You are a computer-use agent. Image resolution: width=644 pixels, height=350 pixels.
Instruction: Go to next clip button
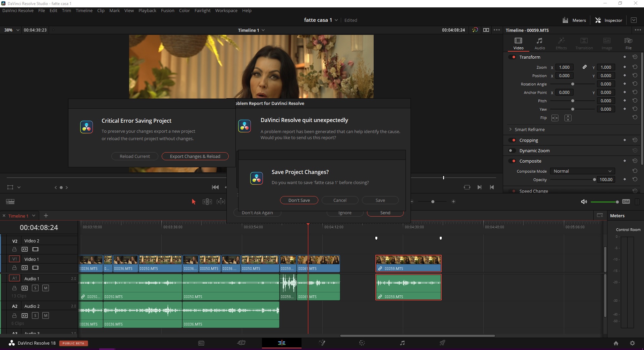(x=479, y=187)
